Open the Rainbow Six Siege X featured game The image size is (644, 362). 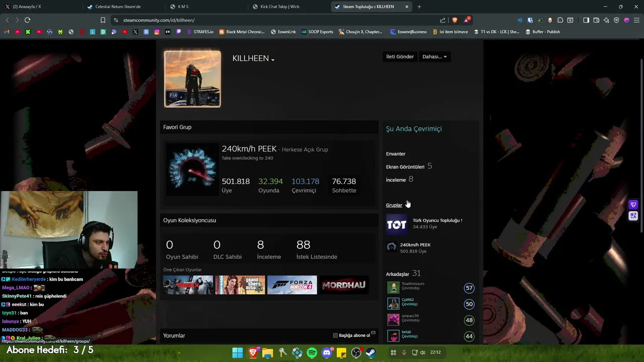click(188, 285)
